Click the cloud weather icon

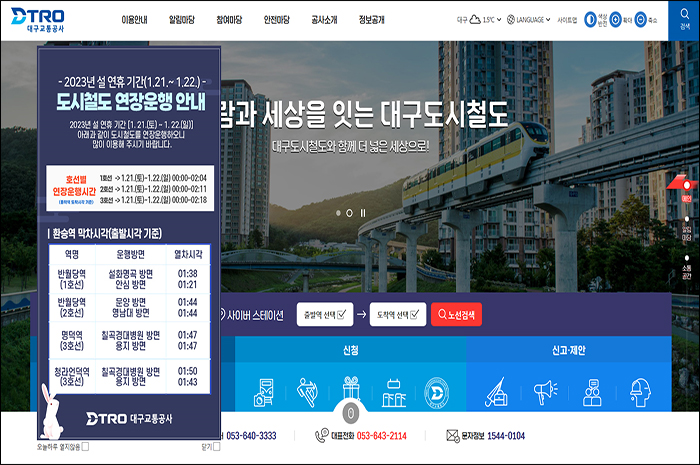475,20
